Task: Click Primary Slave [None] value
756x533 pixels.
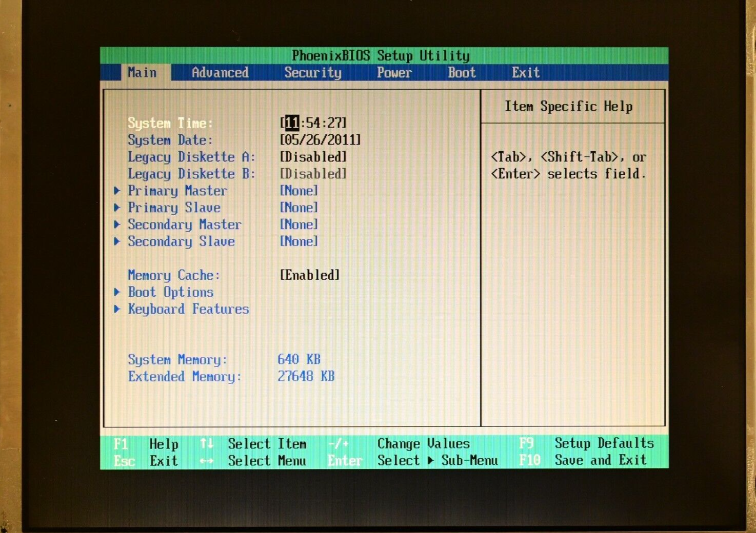Action: [x=299, y=208]
